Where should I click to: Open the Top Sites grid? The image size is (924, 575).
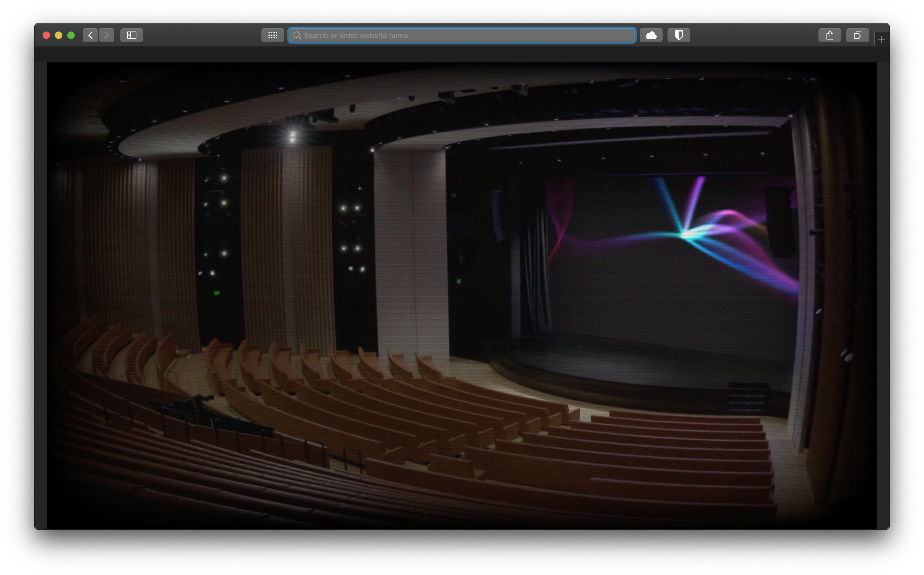[x=273, y=36]
